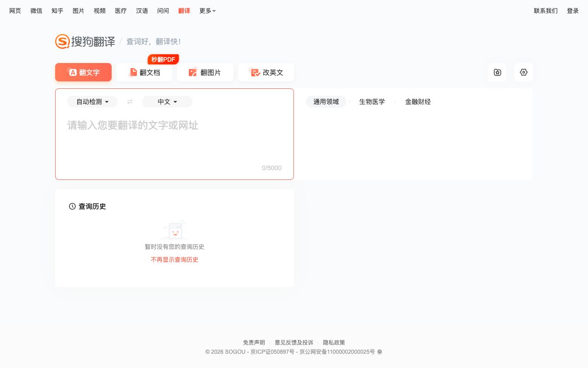Switch translation domain to 生物医学
The image size is (588, 368).
click(372, 102)
